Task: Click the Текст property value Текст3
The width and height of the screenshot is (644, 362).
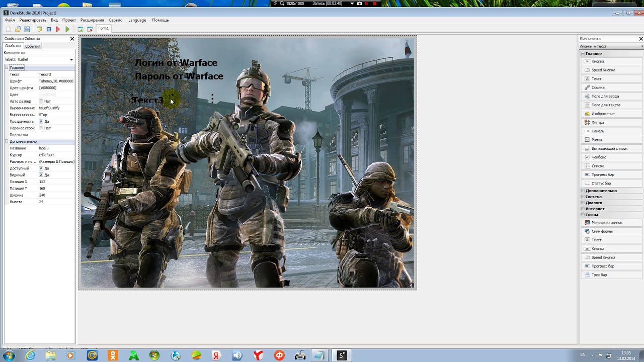Action: [x=56, y=74]
